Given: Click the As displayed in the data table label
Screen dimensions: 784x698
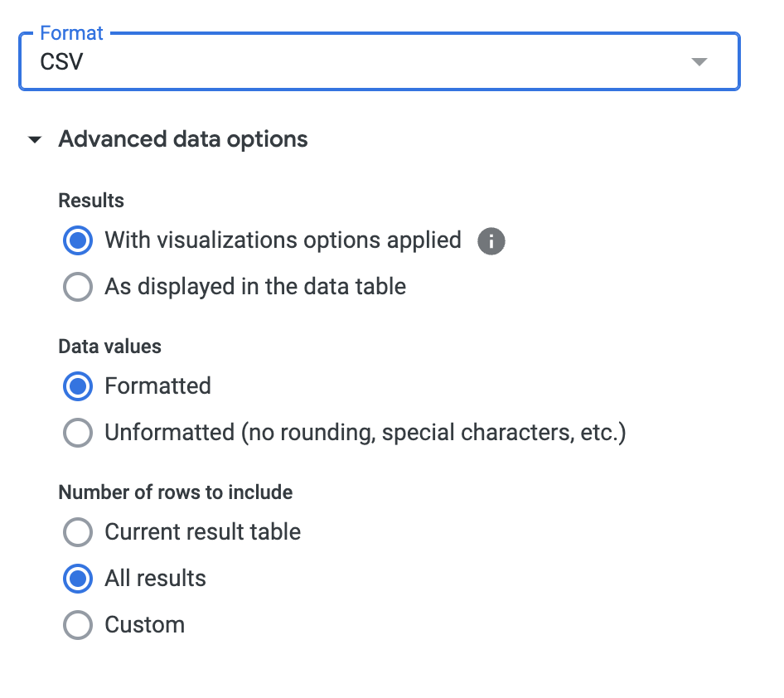Looking at the screenshot, I should point(255,287).
